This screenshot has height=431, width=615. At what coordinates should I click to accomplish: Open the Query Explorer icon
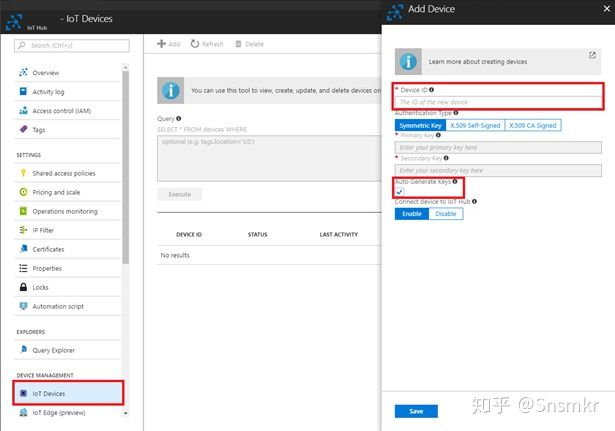click(x=23, y=349)
